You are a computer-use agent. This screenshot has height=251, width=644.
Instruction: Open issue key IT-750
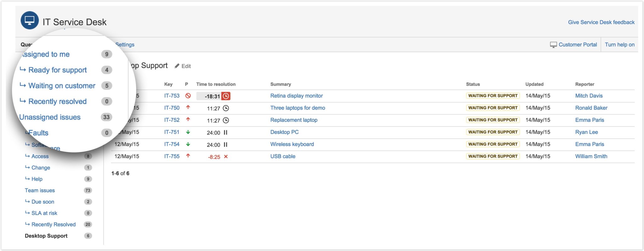[172, 108]
